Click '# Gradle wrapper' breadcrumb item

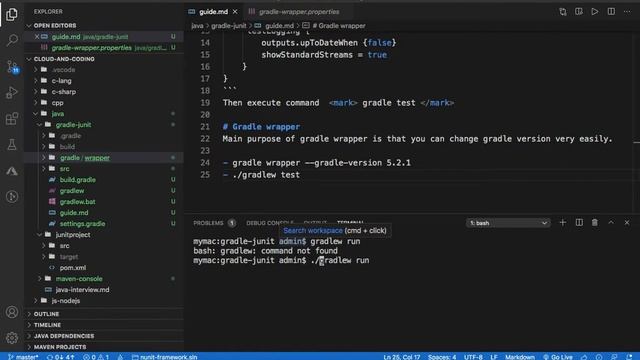[x=339, y=26]
